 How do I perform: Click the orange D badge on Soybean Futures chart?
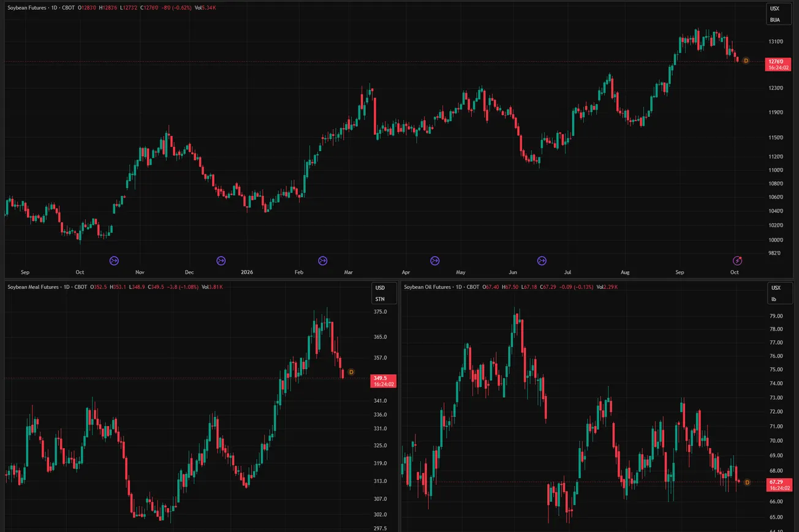pyautogui.click(x=746, y=61)
